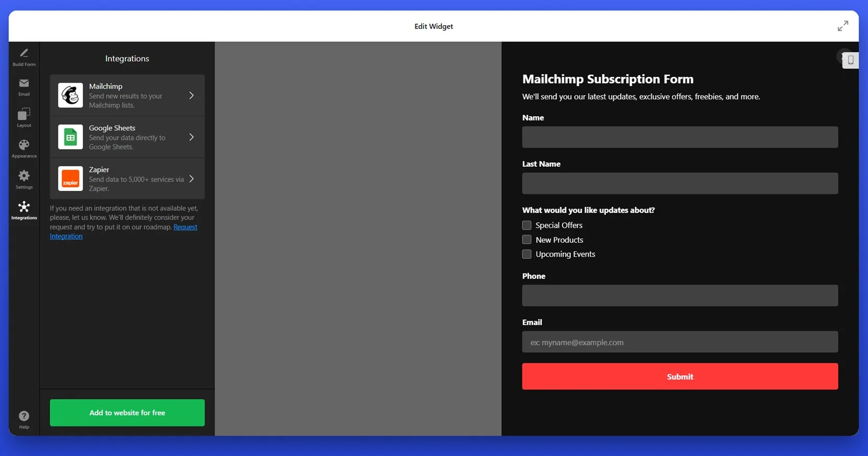Open the Settings gear icon
The image size is (868, 456).
24,176
